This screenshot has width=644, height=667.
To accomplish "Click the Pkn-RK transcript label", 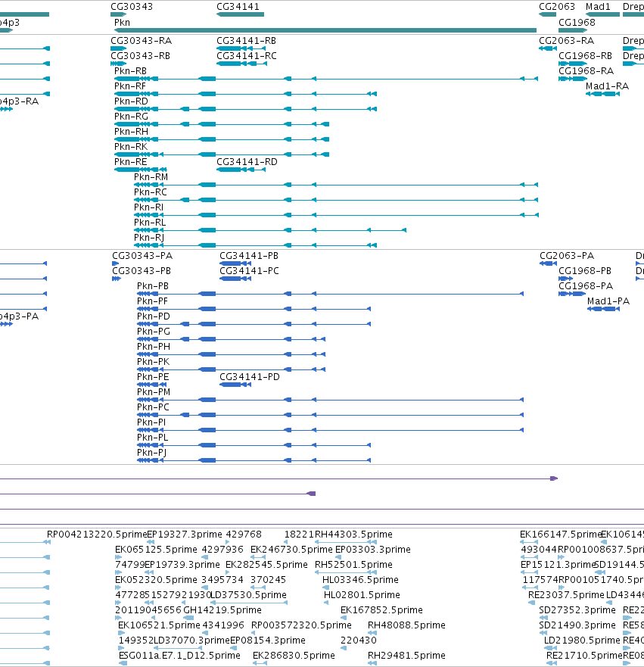I will [131, 146].
